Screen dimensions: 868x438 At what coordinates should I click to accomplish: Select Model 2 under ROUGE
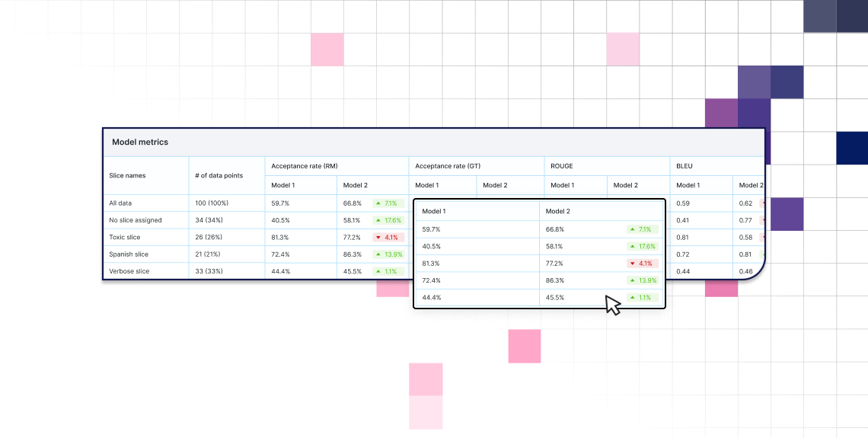click(626, 186)
